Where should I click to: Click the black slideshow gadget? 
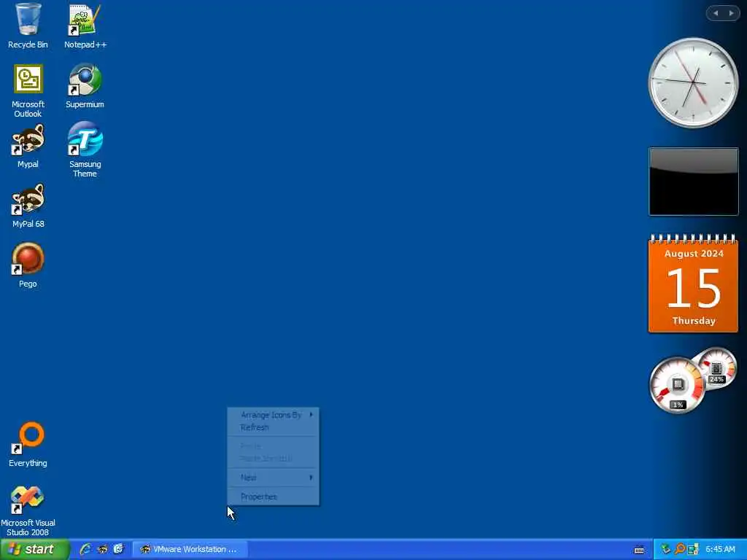point(694,182)
